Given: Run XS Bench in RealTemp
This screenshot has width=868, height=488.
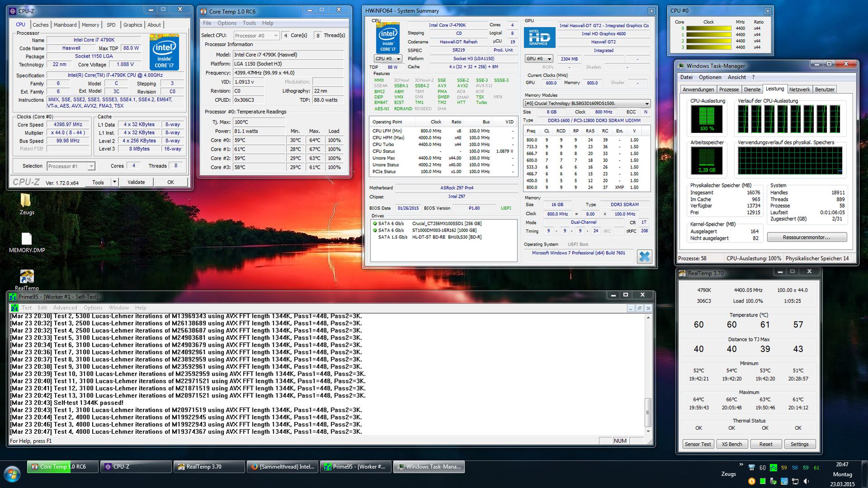Looking at the screenshot, I should (732, 444).
